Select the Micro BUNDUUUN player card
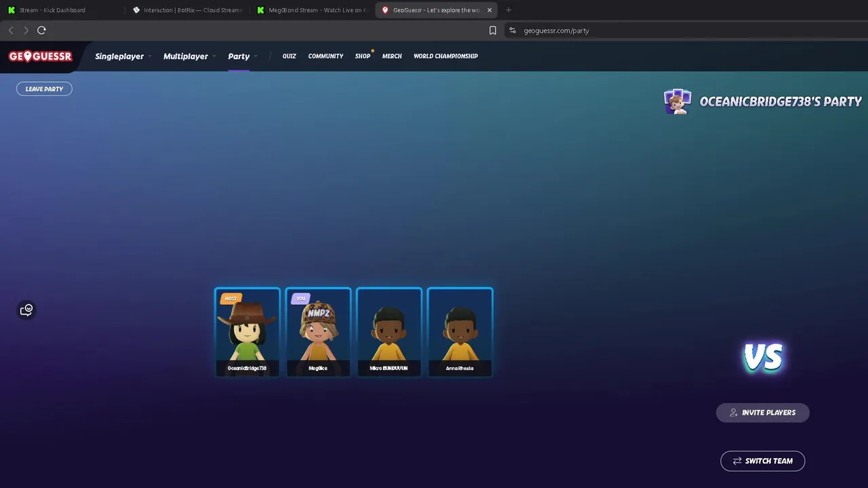This screenshot has height=488, width=868. point(389,331)
